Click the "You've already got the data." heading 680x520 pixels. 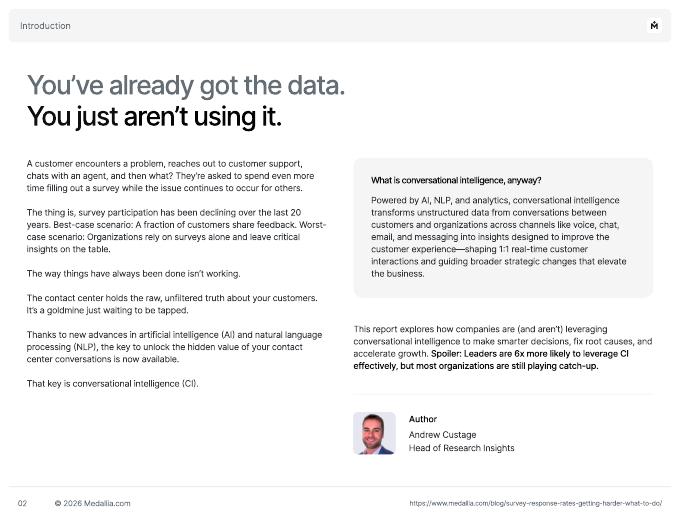pyautogui.click(x=186, y=85)
